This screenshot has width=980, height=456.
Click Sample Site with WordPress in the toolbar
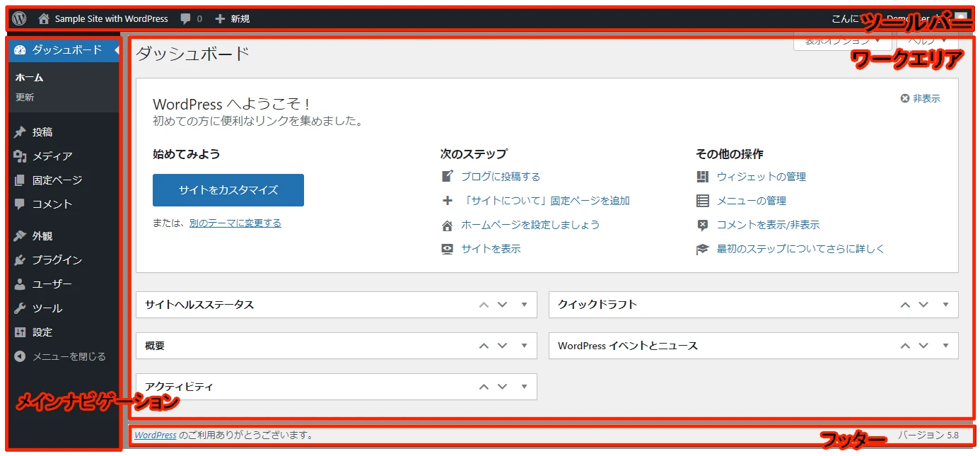(112, 19)
